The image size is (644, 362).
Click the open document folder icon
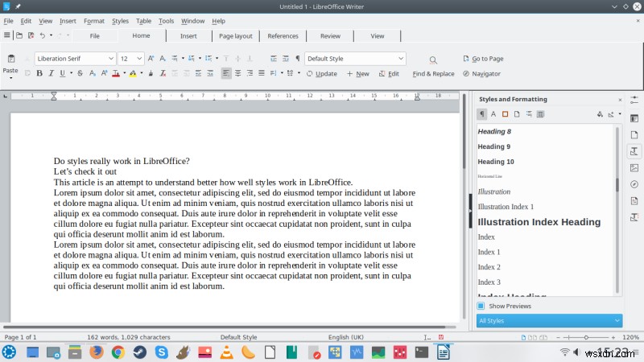click(19, 35)
